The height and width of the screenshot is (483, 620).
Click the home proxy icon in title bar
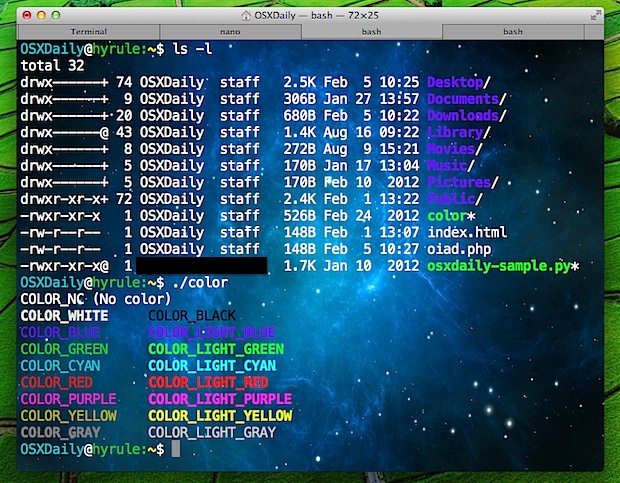(246, 15)
